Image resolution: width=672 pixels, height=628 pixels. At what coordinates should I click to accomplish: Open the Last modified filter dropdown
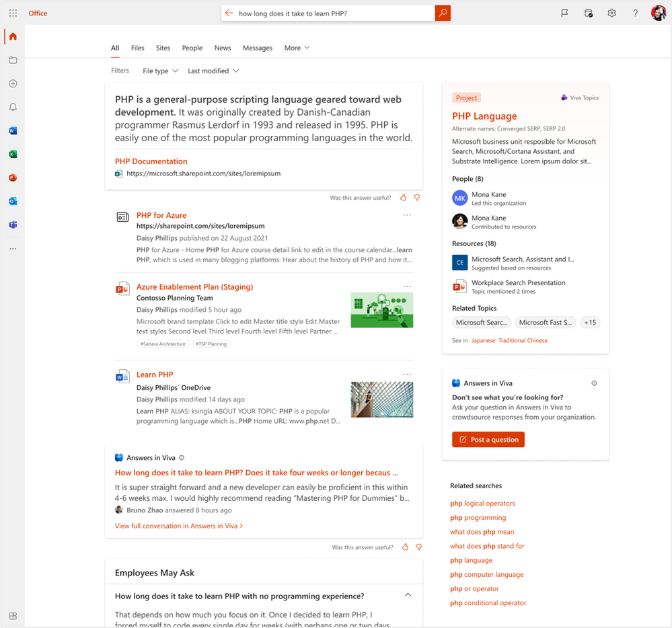click(x=213, y=71)
